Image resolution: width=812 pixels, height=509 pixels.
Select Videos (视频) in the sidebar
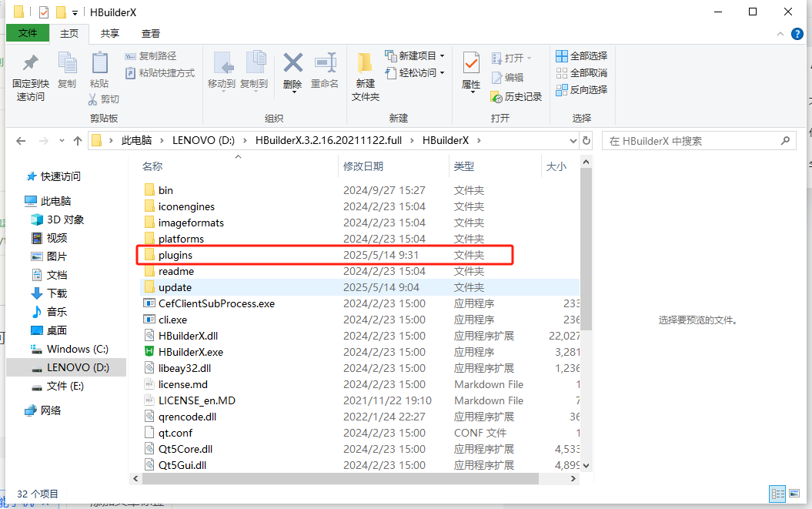[x=49, y=238]
